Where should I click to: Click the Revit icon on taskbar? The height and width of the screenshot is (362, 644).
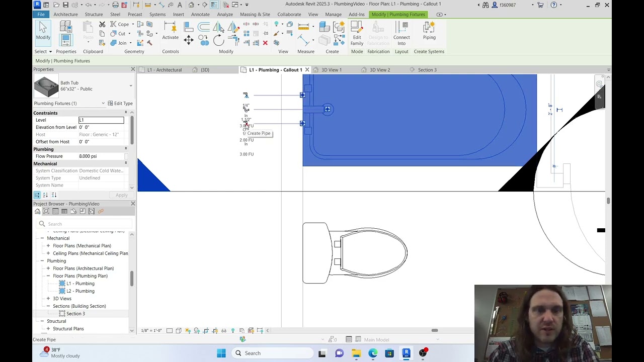[406, 353]
